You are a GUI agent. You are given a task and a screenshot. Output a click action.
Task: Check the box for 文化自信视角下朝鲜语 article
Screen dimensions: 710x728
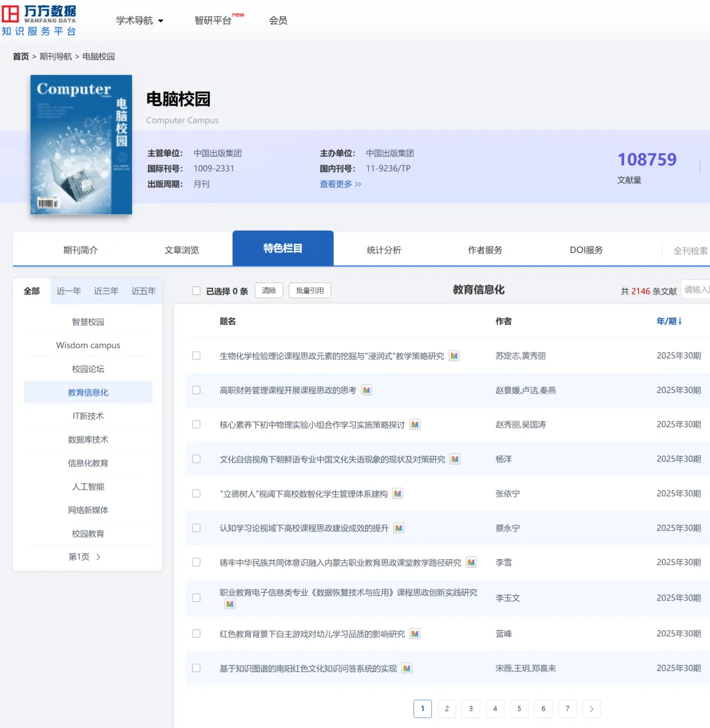tap(196, 459)
